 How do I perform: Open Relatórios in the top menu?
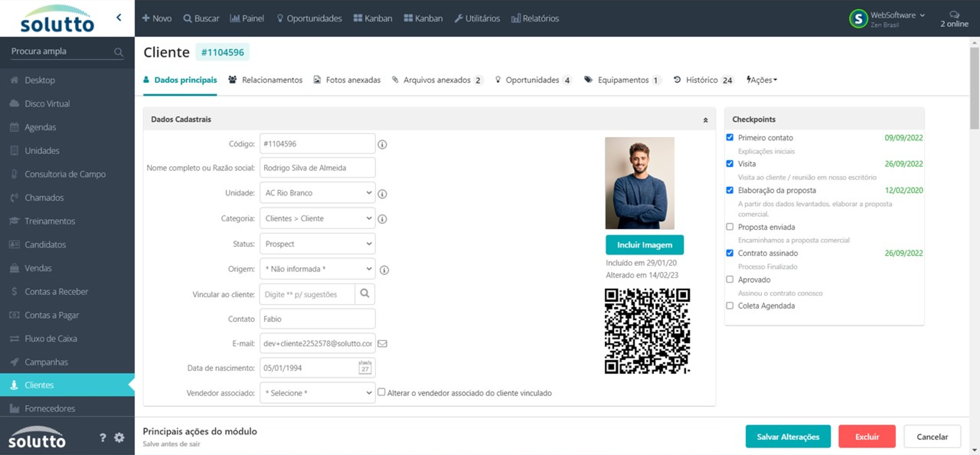535,18
